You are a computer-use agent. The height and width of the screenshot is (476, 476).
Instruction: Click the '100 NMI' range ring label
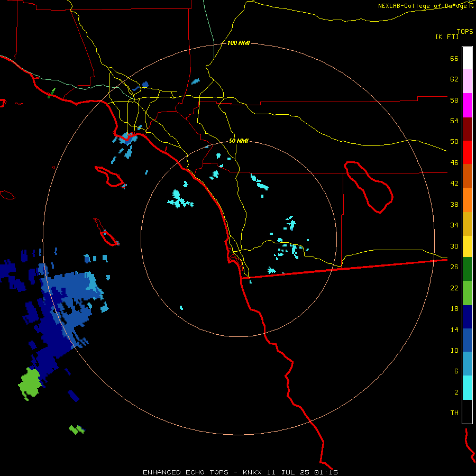[239, 43]
